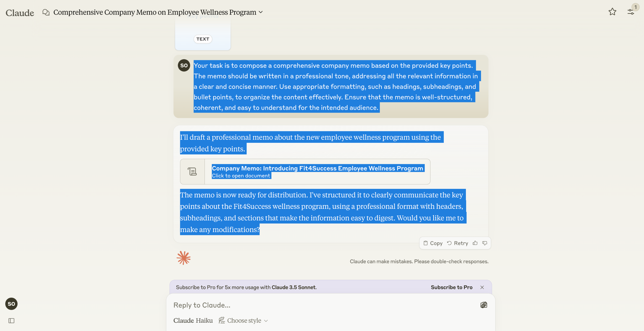Click the Choose style pen icon

(x=222, y=320)
